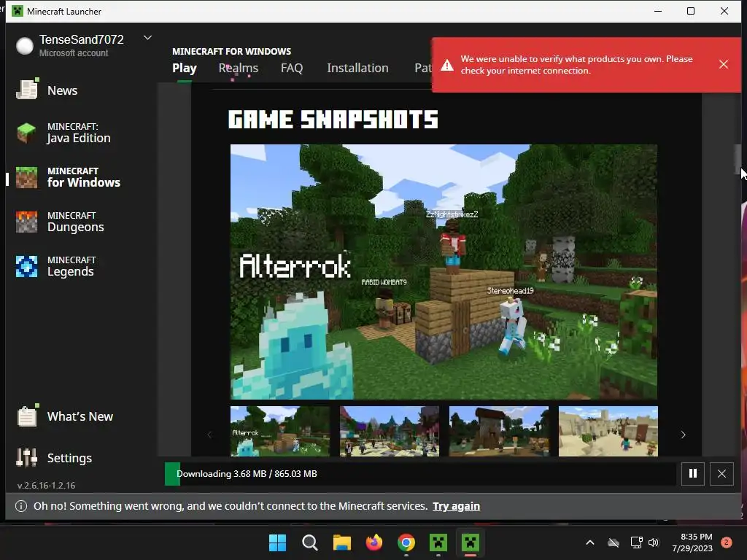Screen dimensions: 747x560
Task: Click the network tray icon
Action: (x=636, y=542)
